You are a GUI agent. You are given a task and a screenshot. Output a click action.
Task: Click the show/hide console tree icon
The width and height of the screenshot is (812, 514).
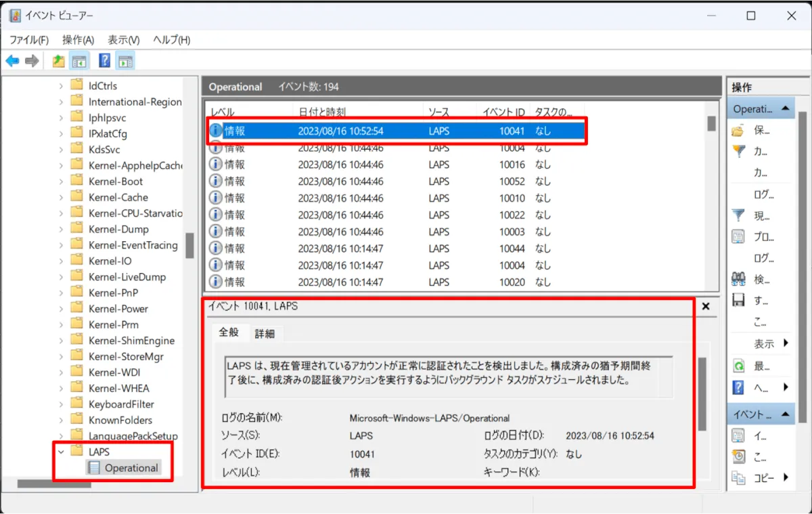coord(79,62)
